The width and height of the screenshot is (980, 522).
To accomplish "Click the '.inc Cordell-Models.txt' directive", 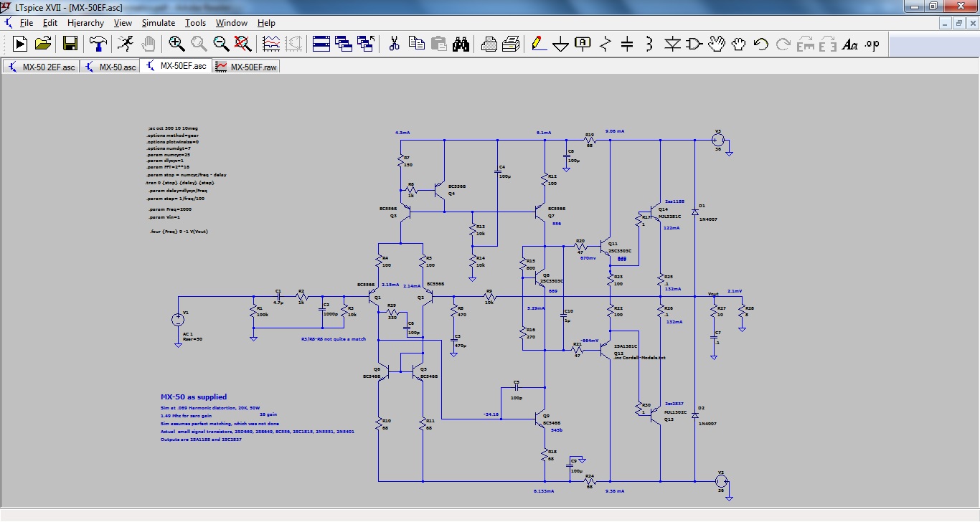I will pyautogui.click(x=640, y=357).
